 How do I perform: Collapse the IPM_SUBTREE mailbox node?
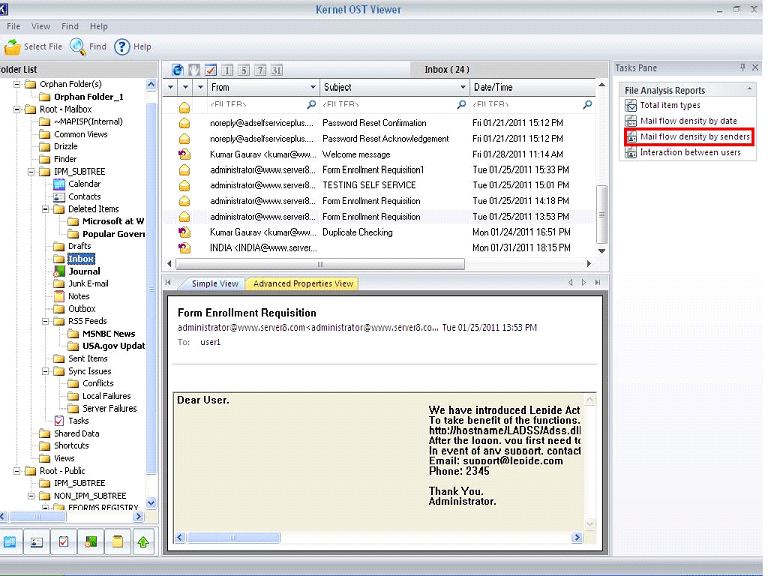(31, 172)
